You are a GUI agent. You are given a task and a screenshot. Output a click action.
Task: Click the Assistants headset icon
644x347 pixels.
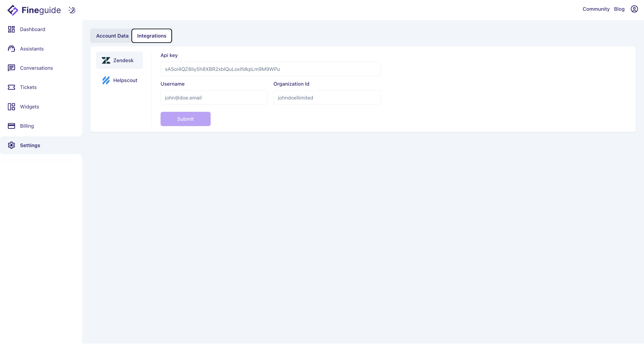pos(11,49)
